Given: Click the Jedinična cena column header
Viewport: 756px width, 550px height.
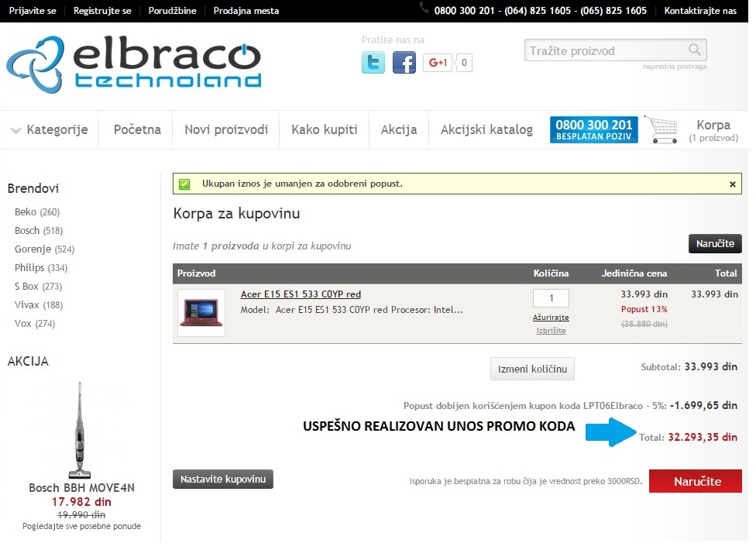Looking at the screenshot, I should coord(634,273).
